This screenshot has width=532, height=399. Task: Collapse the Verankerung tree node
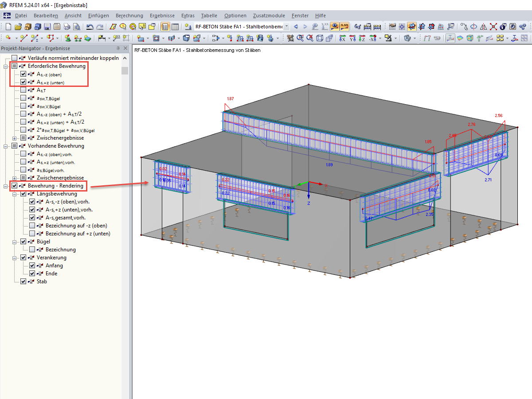coord(15,258)
